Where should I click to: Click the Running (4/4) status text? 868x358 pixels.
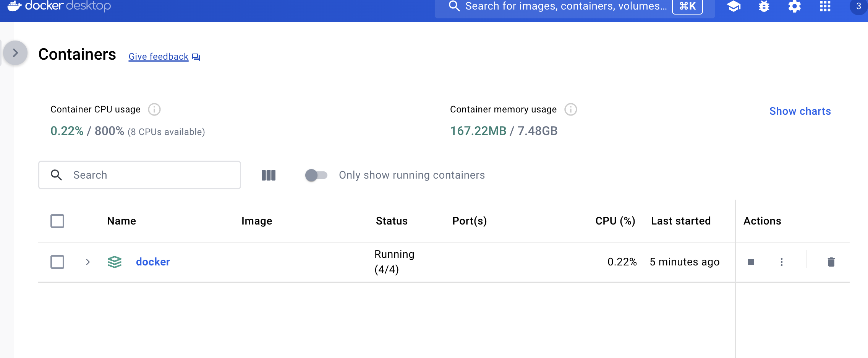coord(394,262)
